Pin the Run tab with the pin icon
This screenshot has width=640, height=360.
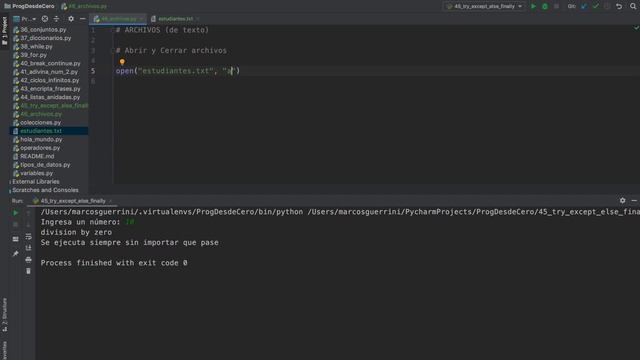[16, 254]
